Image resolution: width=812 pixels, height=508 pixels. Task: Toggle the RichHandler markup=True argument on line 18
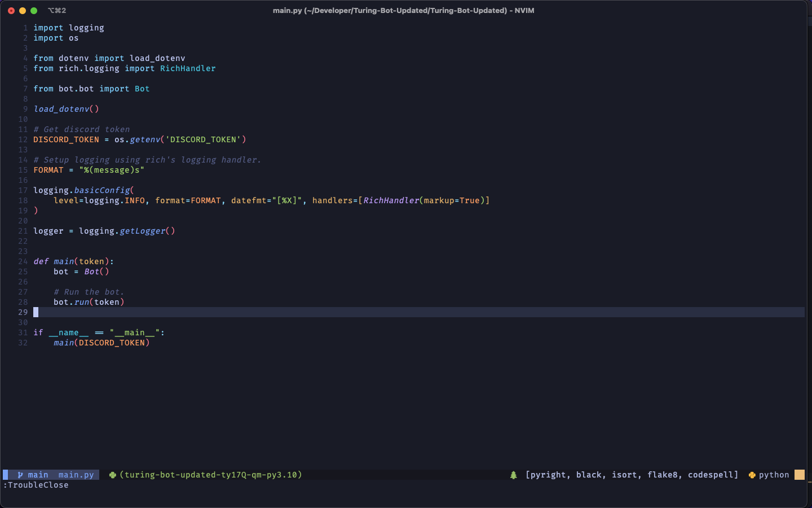(451, 200)
